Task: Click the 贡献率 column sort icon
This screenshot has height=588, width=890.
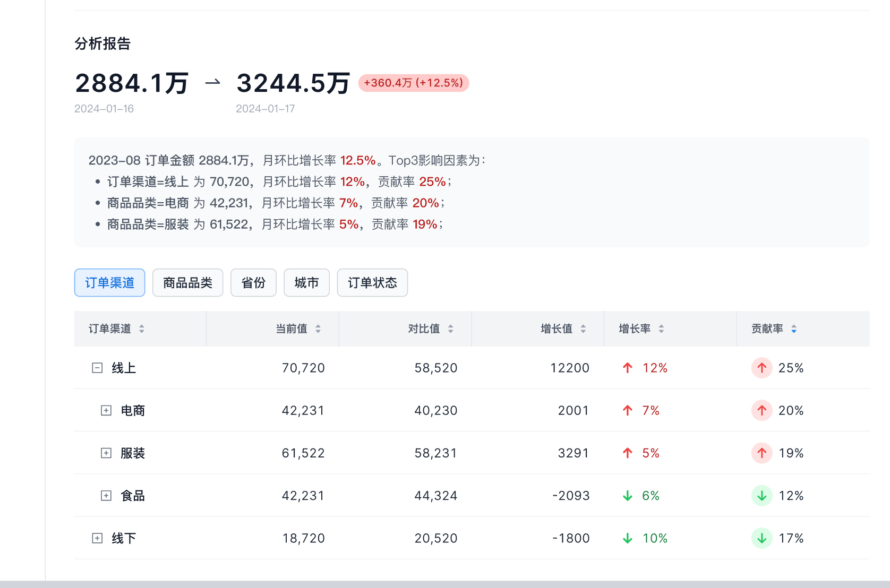Action: click(794, 329)
